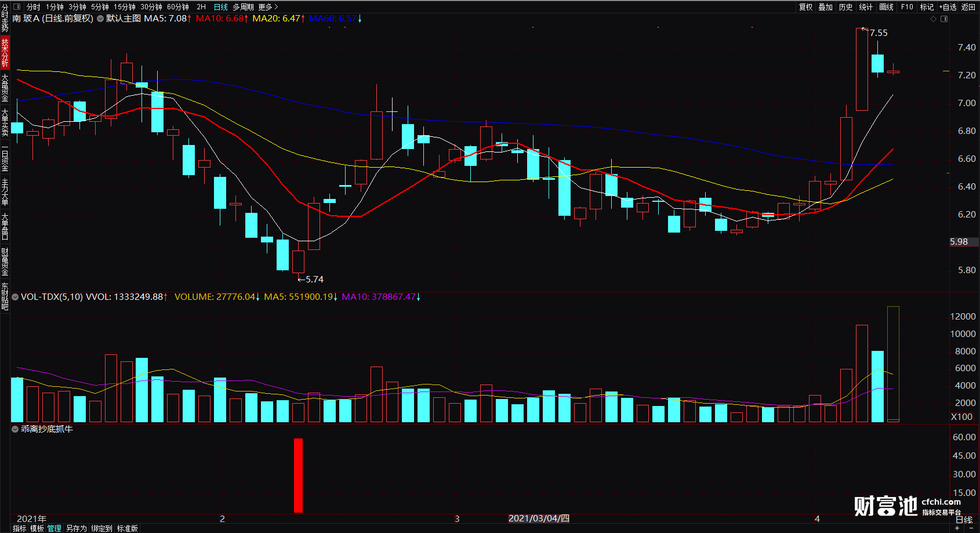Screen dimensions: 980x533
Task: Select the 60分钟 period
Action: (178, 7)
